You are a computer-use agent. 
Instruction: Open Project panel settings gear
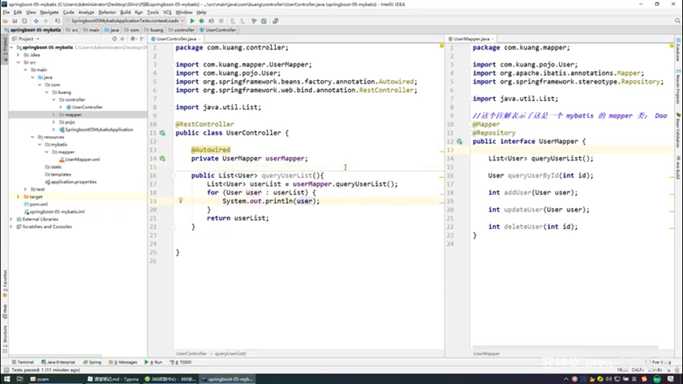click(x=133, y=39)
